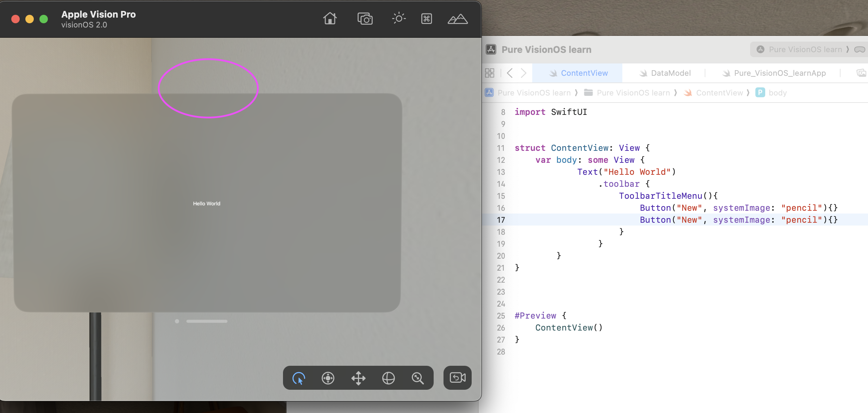The width and height of the screenshot is (868, 413).
Task: Take a simulator screenshot with camera icon
Action: click(x=365, y=19)
